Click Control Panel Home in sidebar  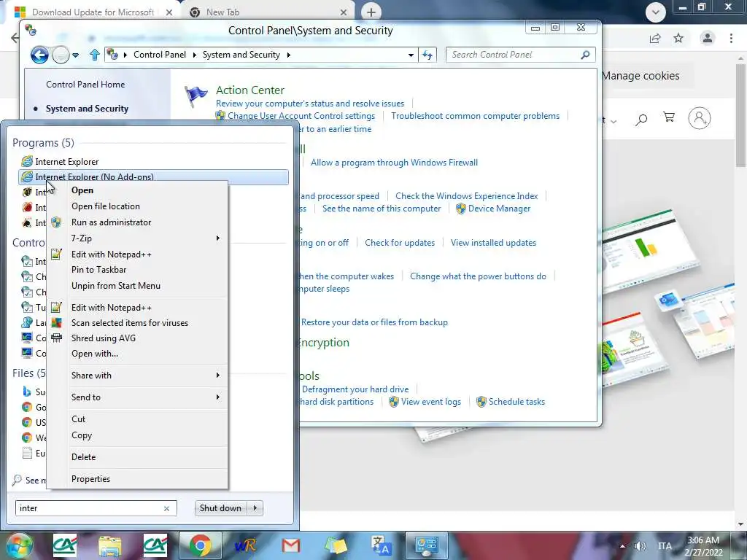[x=85, y=85]
